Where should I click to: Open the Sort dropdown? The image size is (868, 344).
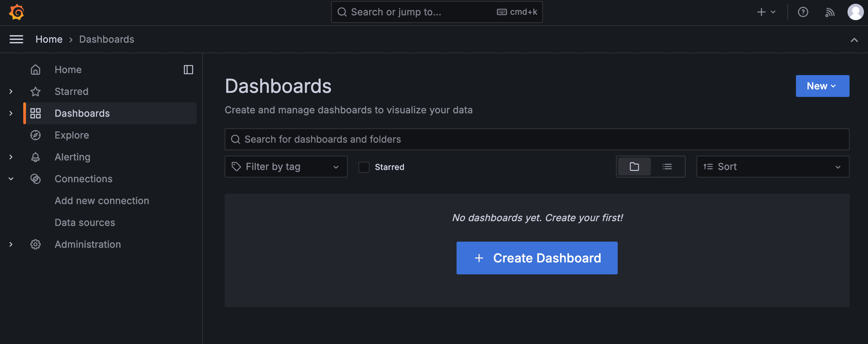[772, 167]
